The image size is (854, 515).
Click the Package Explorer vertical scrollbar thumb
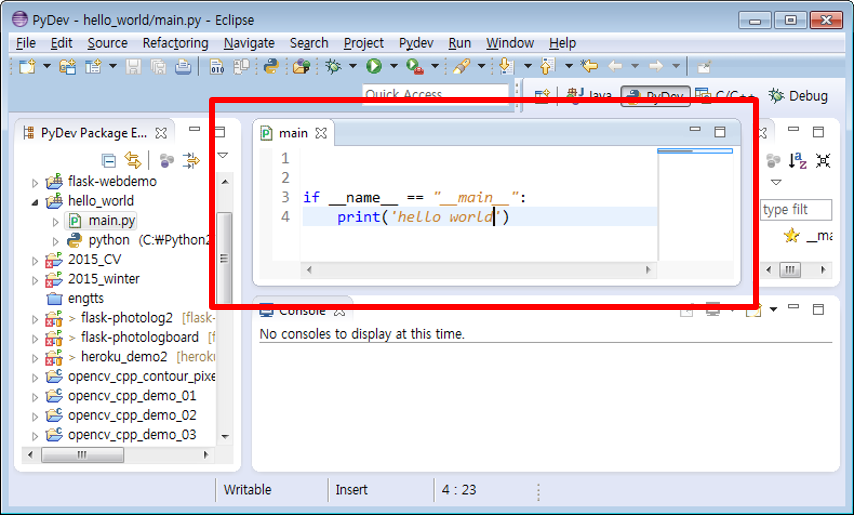pos(224,257)
